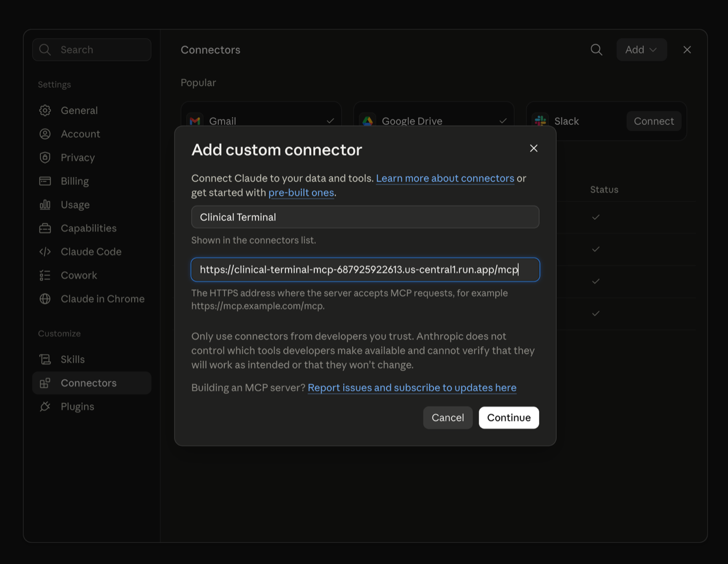
Task: Click the Connectors blocks icon
Action: pos(45,383)
